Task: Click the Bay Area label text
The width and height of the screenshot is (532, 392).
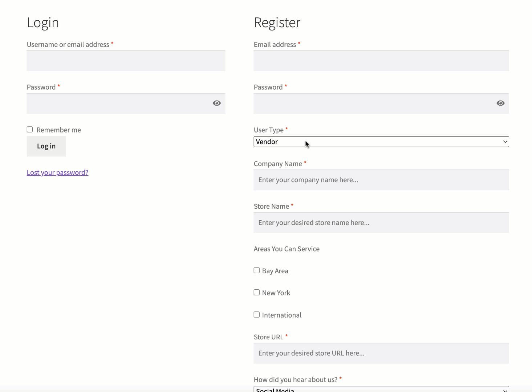Action: pyautogui.click(x=275, y=271)
